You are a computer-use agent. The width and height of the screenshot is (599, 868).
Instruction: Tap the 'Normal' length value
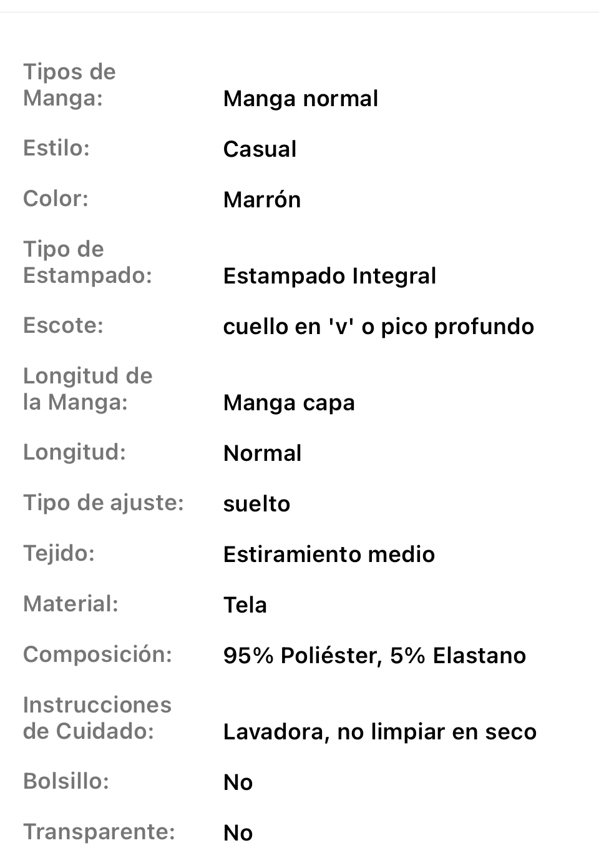coord(262,453)
